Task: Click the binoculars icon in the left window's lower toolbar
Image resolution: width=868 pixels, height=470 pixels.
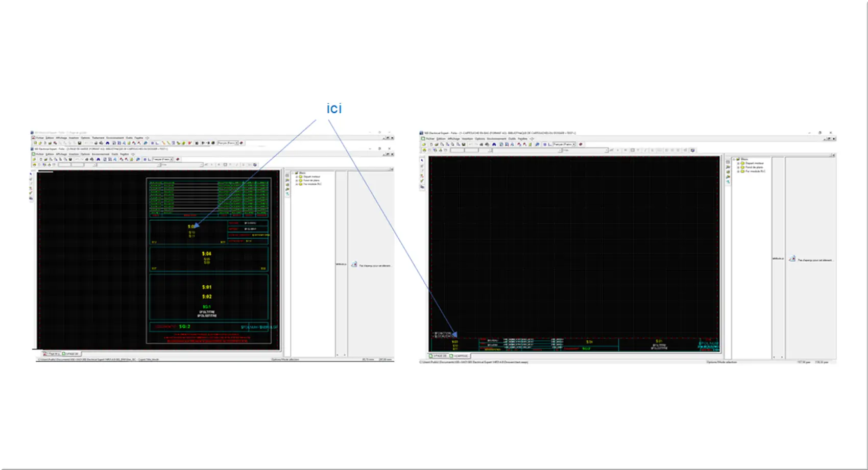Action: point(99,159)
